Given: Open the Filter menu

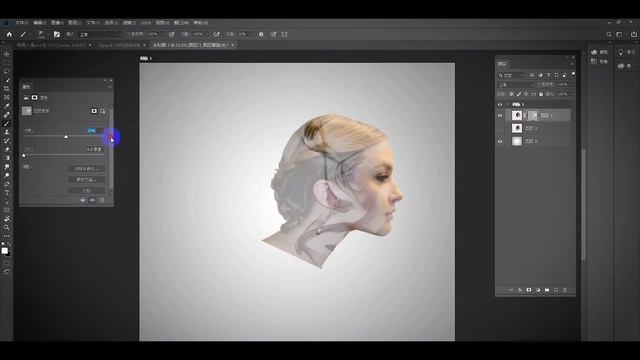Looking at the screenshot, I should [129, 23].
